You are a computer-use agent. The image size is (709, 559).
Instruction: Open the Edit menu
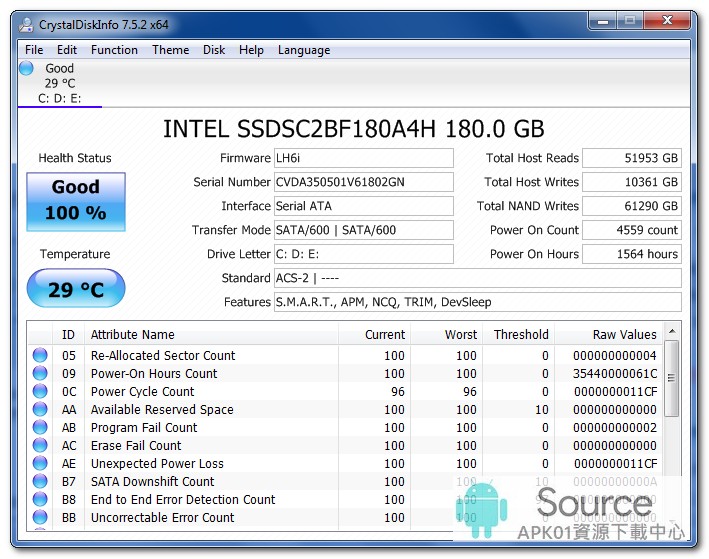tap(66, 50)
